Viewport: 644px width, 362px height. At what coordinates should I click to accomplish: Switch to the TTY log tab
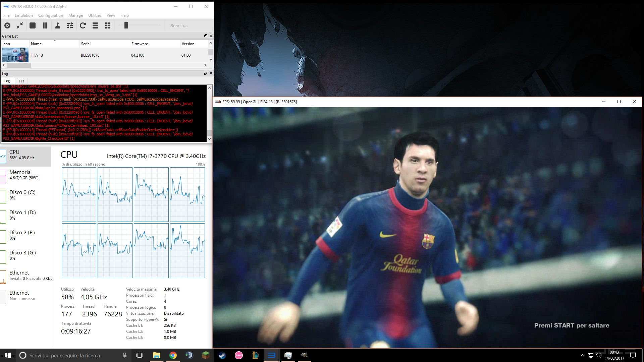click(x=21, y=81)
